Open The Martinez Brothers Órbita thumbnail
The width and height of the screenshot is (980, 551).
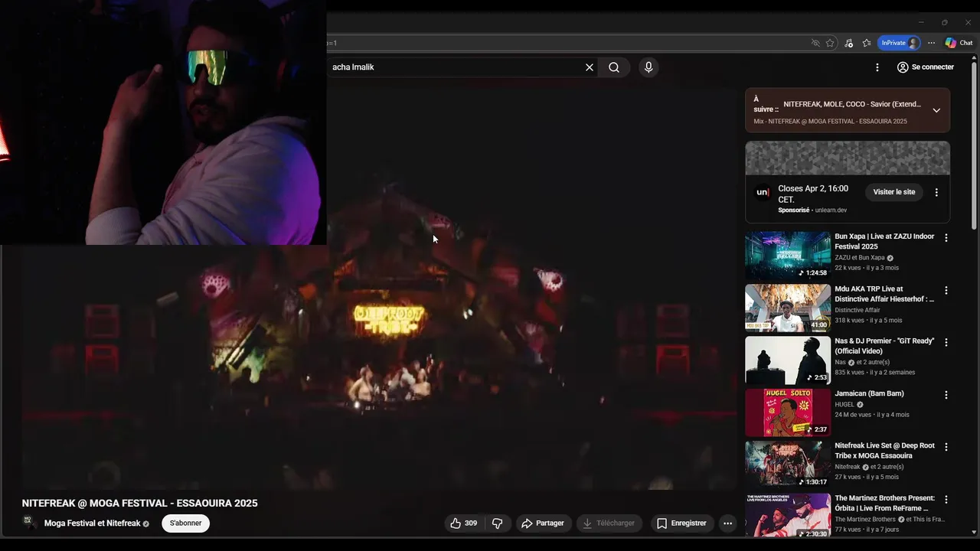[788, 517]
